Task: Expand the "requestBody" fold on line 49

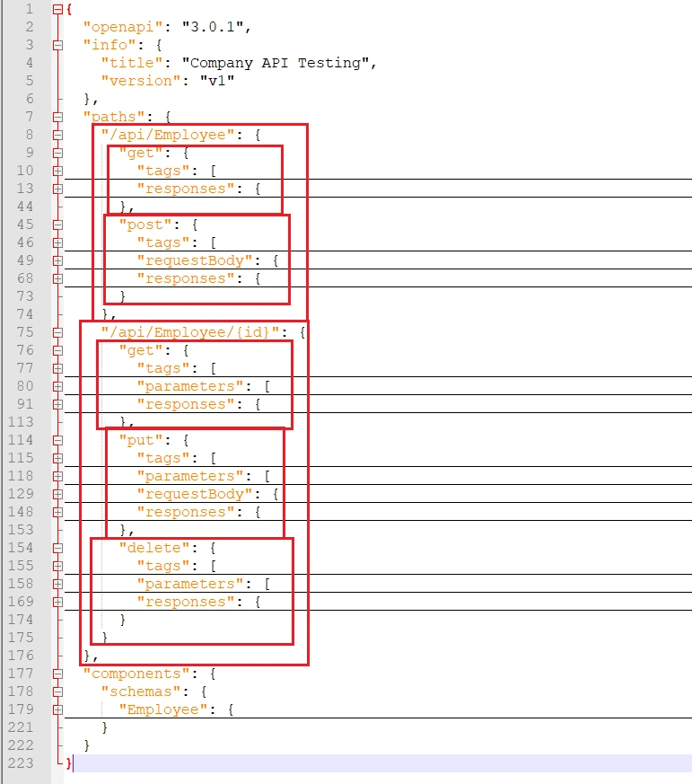Action: (x=58, y=261)
